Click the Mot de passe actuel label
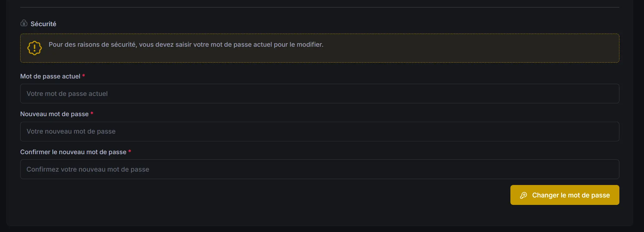Viewport: 644px width, 232px height. point(50,76)
